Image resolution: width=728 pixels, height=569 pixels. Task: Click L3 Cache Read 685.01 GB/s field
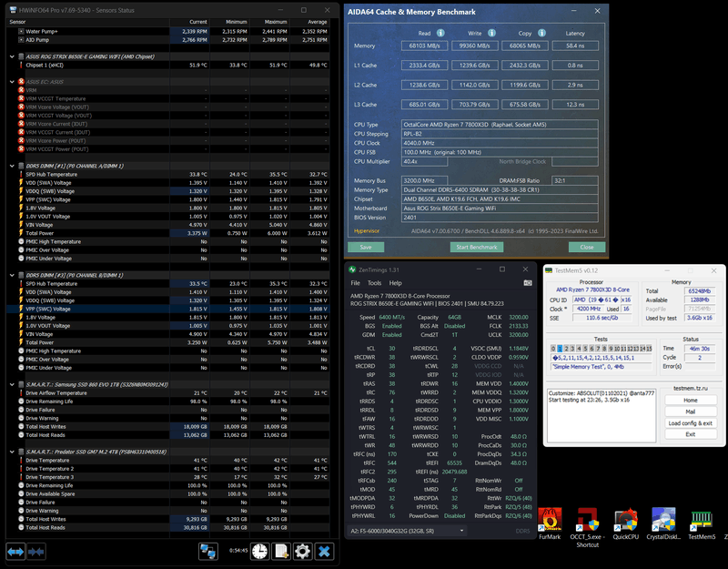coord(424,105)
